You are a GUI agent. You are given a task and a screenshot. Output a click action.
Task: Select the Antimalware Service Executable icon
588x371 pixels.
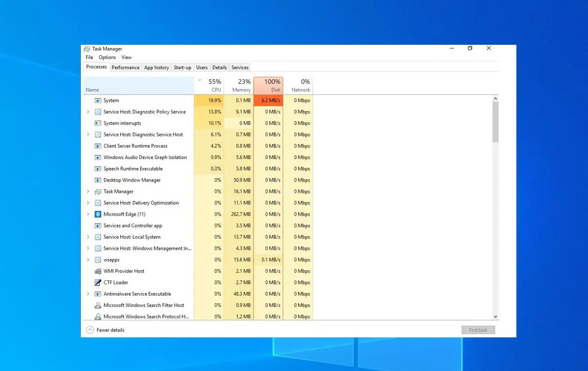coord(98,294)
